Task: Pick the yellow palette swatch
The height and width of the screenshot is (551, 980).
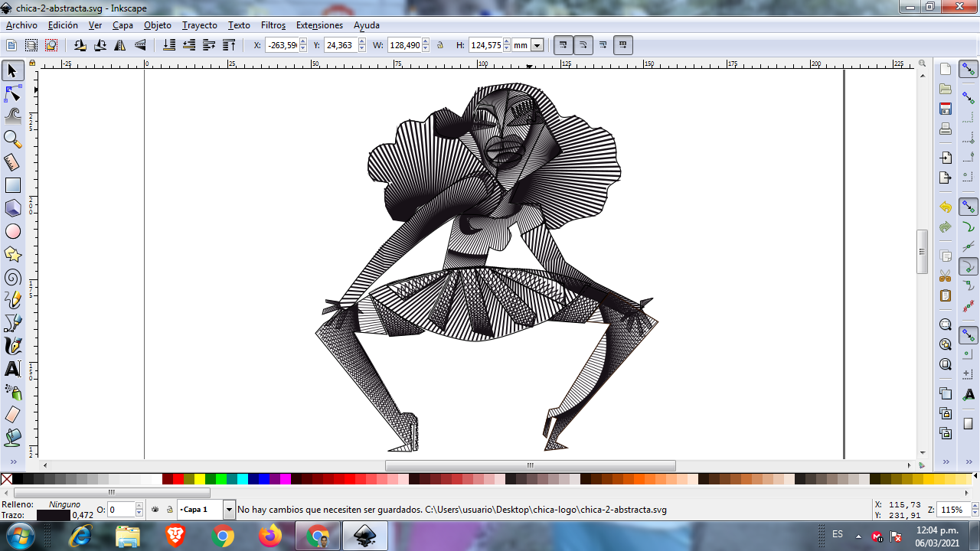Action: (200, 479)
